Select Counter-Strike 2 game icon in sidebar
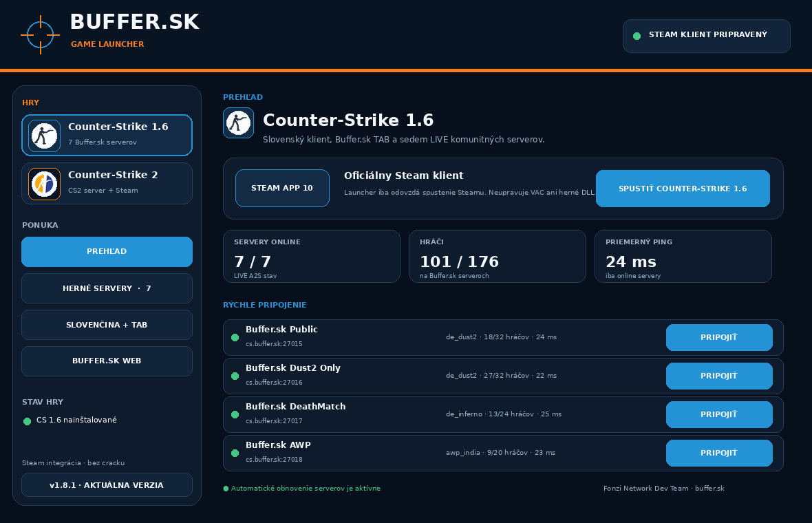 [x=44, y=184]
